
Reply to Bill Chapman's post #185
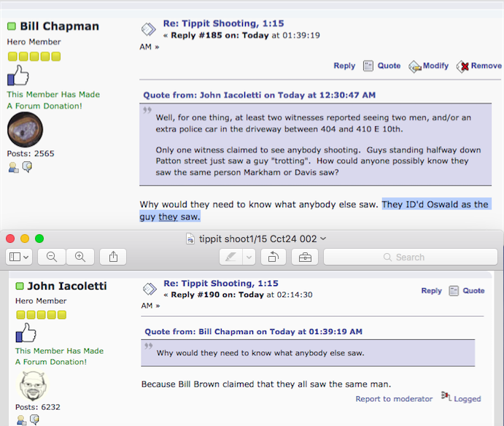click(x=344, y=66)
